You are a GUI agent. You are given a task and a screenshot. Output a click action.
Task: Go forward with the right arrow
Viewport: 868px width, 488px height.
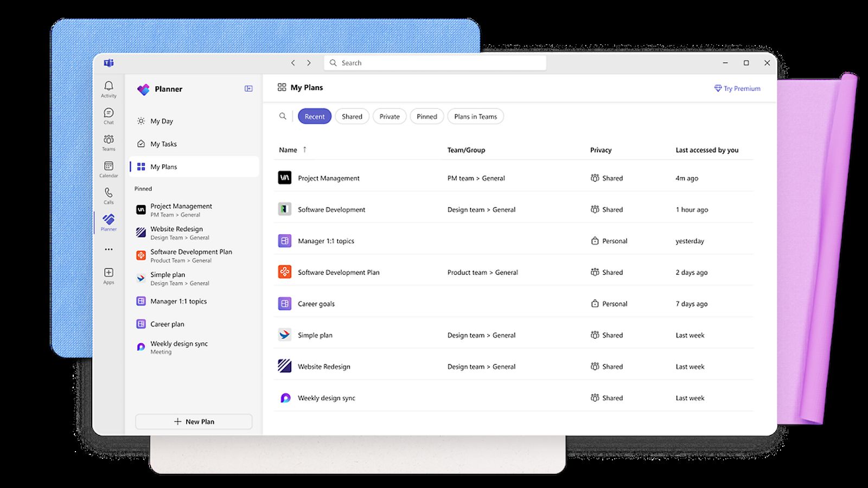coord(309,63)
